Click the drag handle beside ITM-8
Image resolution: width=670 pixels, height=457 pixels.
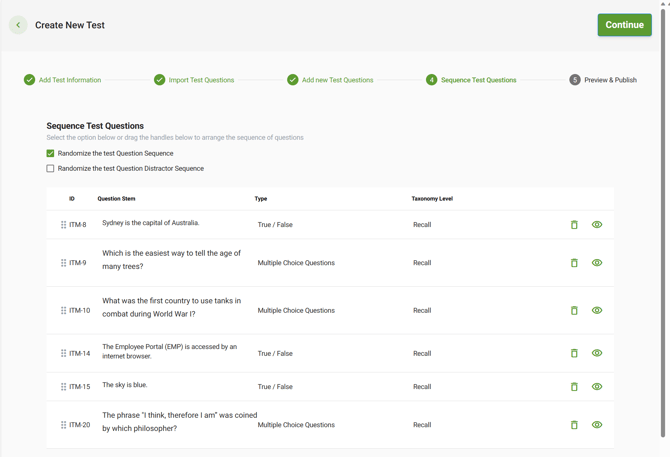pyautogui.click(x=63, y=225)
